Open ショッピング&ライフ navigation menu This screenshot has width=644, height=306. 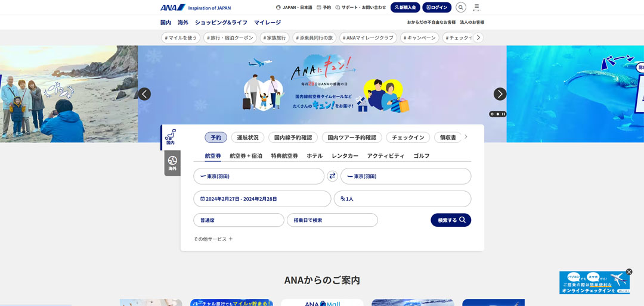pos(221,23)
